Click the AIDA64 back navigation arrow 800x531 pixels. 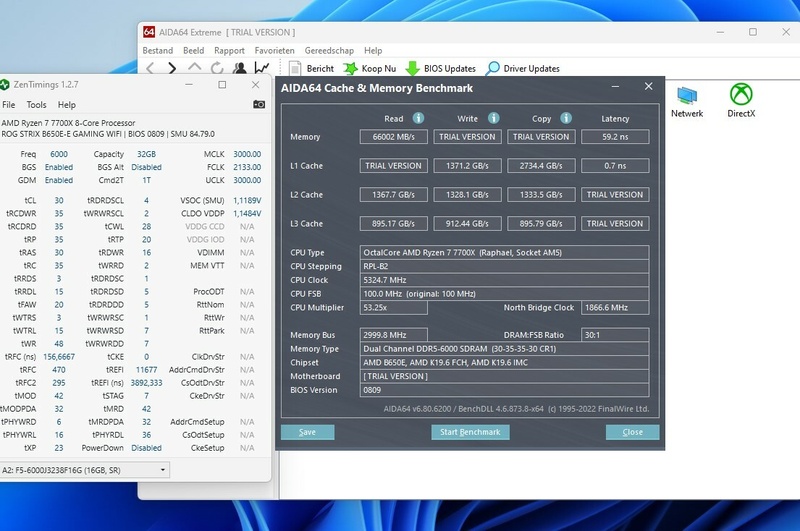(x=150, y=68)
